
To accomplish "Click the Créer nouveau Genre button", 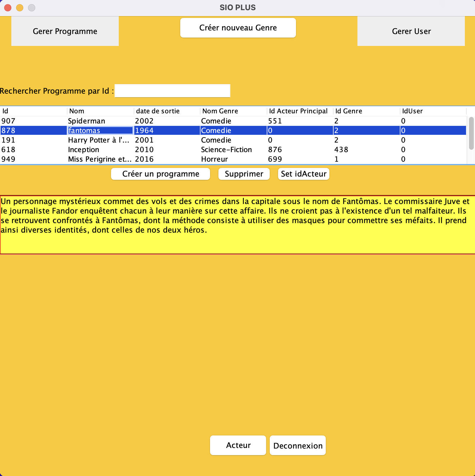I will click(x=238, y=28).
